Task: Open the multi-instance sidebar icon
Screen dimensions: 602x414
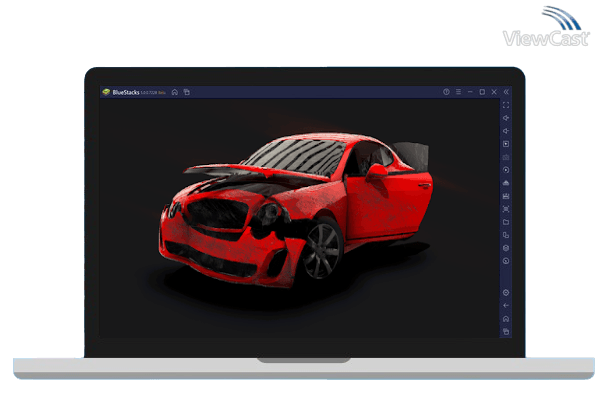Action: 506,235
